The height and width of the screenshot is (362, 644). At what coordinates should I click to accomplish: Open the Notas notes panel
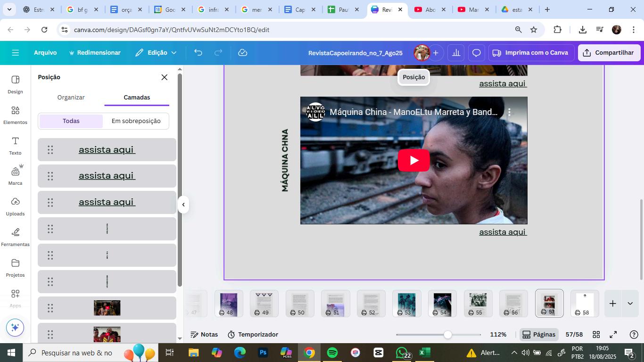point(204,335)
